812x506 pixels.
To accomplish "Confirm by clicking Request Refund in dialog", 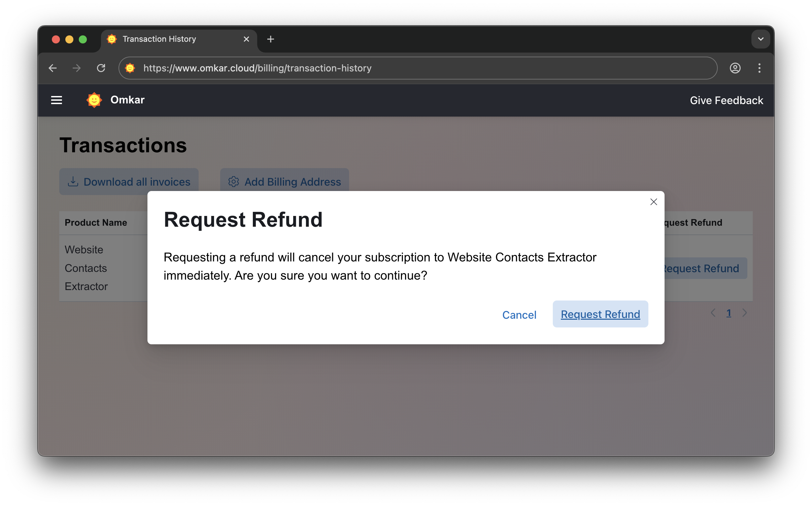I will 600,314.
